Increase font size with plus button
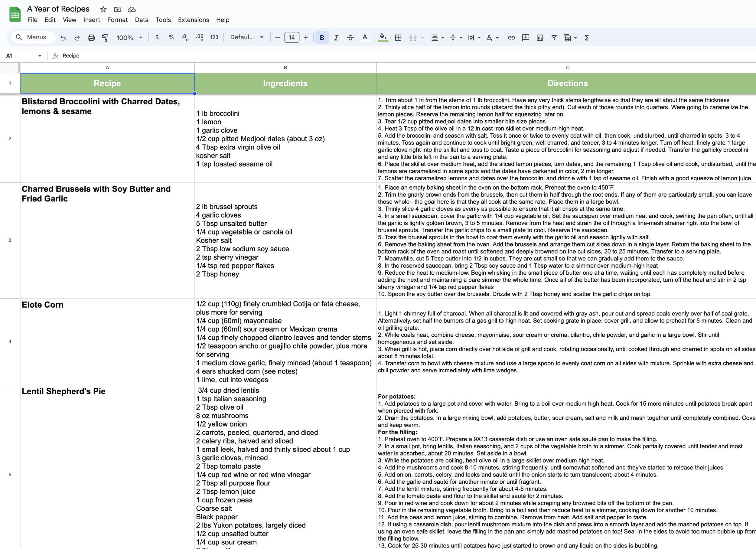756x549 pixels. (x=306, y=37)
